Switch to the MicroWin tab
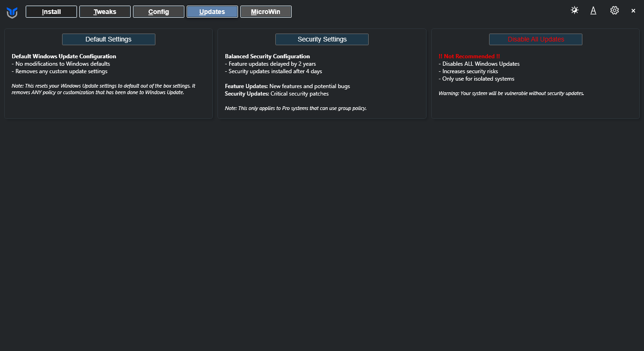This screenshot has height=351, width=644. (266, 12)
